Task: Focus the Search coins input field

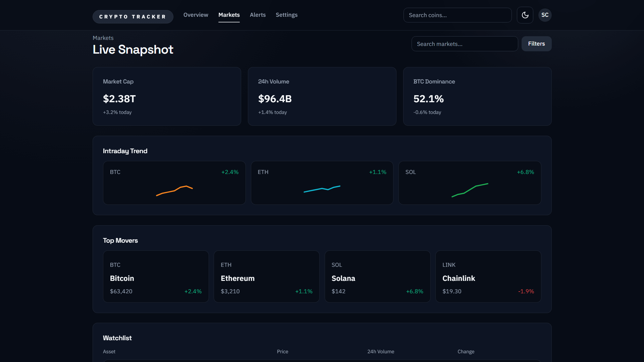Action: (457, 15)
